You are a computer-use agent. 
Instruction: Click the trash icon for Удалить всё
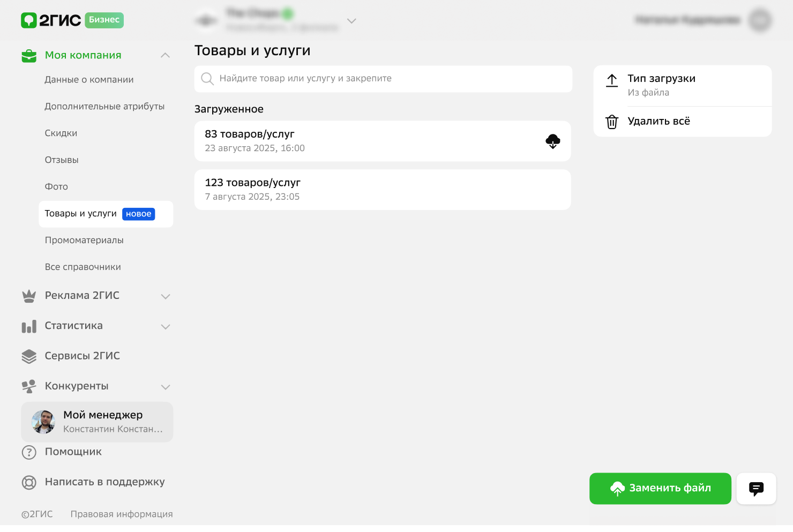coord(611,122)
